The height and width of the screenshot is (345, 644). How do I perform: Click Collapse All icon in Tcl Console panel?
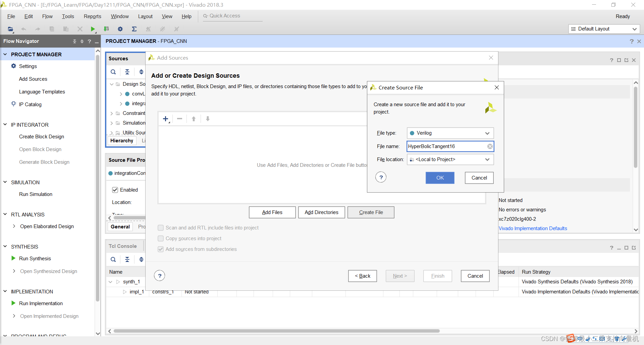(127, 259)
